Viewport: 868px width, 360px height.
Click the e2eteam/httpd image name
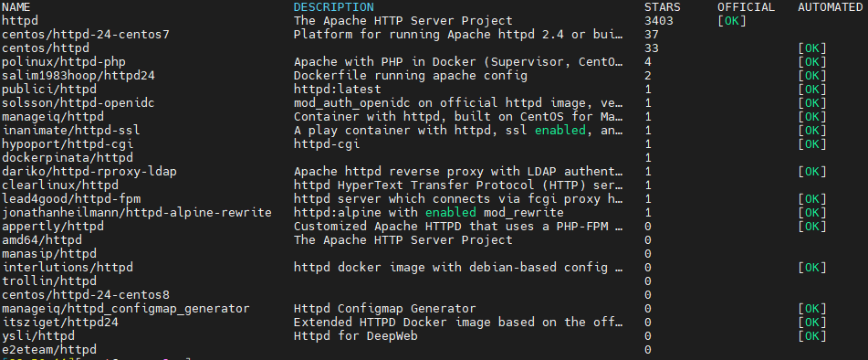[49, 350]
